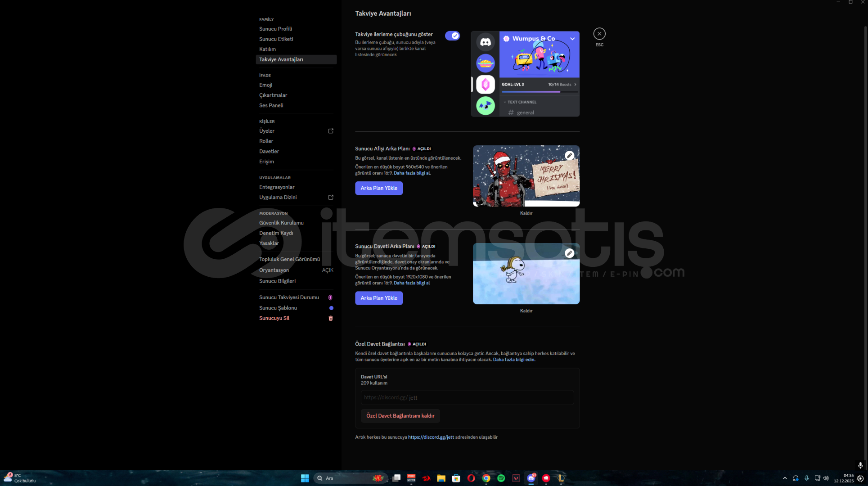Click the custom invite URL input field
Image resolution: width=868 pixels, height=486 pixels.
click(x=467, y=397)
